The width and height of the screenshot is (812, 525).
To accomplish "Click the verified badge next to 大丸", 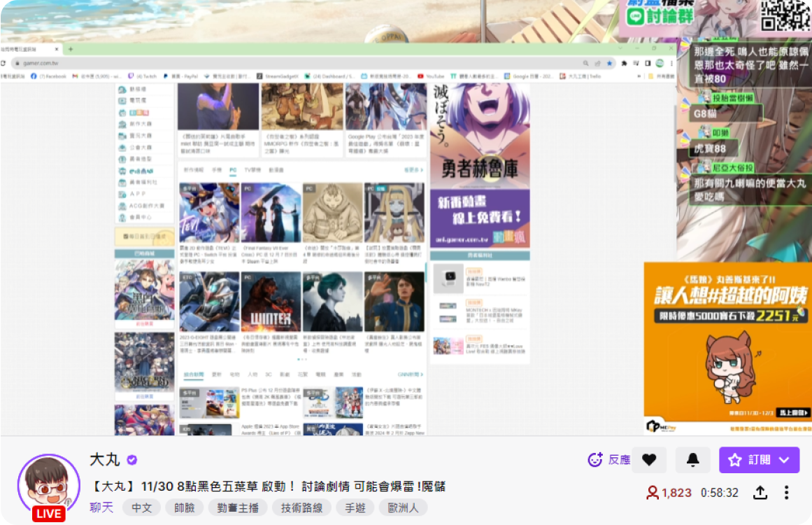I will pyautogui.click(x=132, y=460).
